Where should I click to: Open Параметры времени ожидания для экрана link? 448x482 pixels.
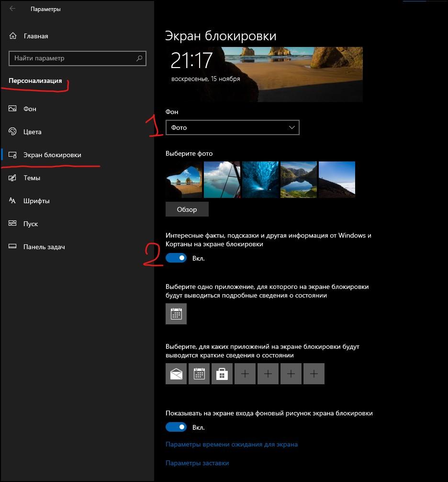(x=232, y=444)
